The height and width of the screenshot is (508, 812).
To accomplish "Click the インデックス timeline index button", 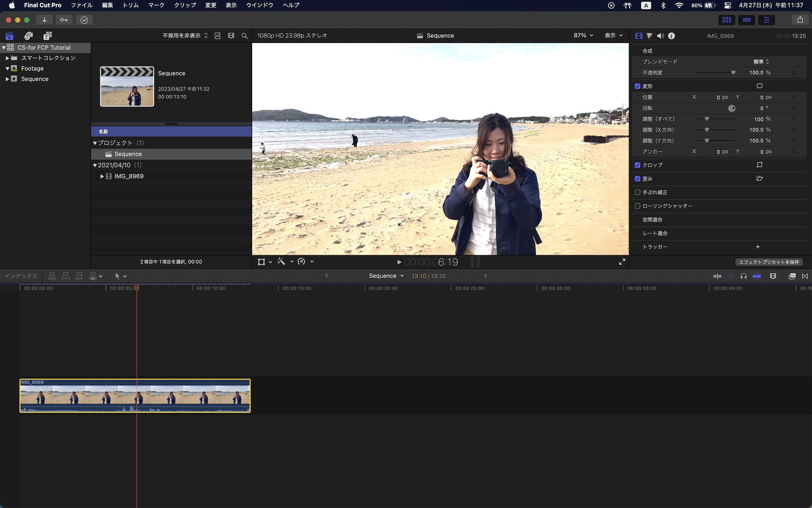I will click(21, 276).
